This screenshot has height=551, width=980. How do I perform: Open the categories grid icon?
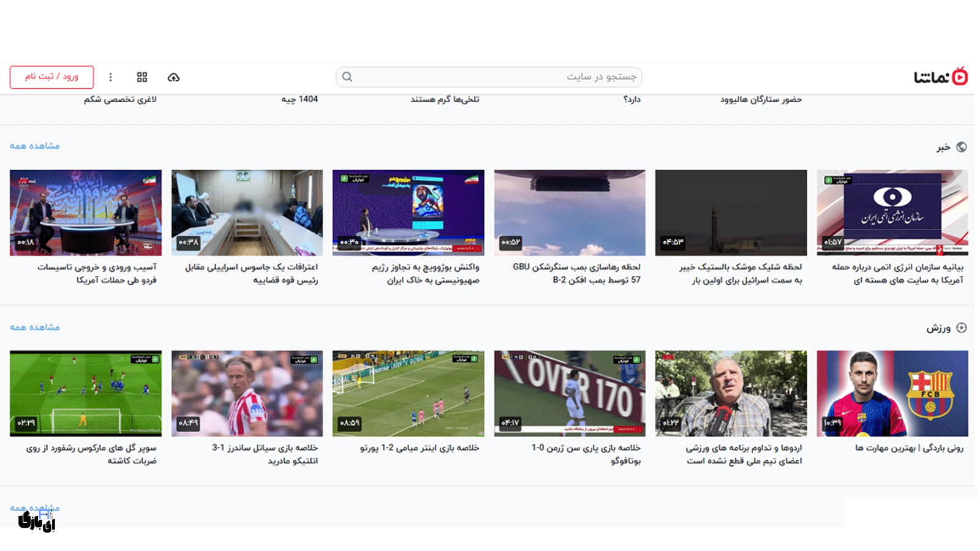point(142,77)
